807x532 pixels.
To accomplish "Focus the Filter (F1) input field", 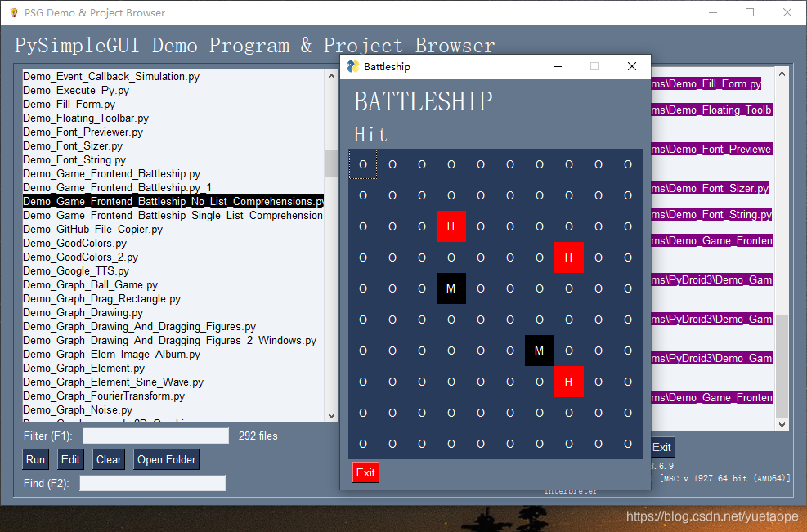I will 156,436.
